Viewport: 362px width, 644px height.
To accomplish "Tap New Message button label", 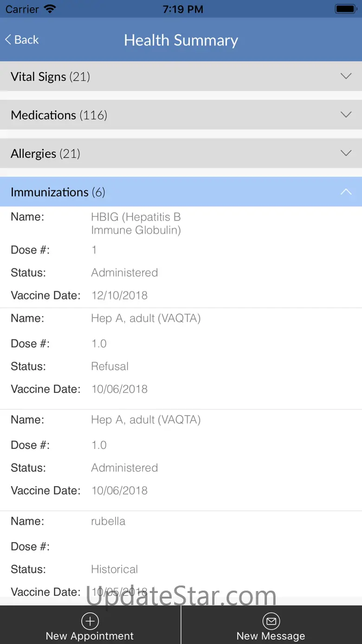I will click(x=271, y=636).
